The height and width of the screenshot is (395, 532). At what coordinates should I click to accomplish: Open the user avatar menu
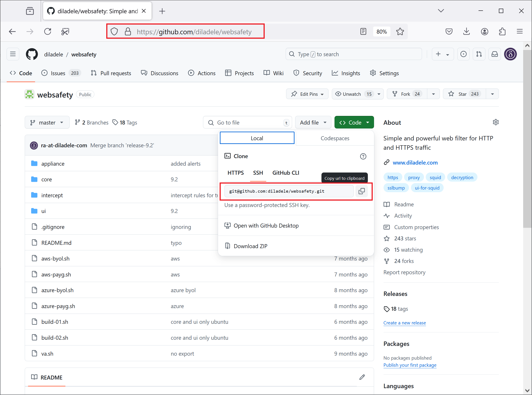pos(511,54)
